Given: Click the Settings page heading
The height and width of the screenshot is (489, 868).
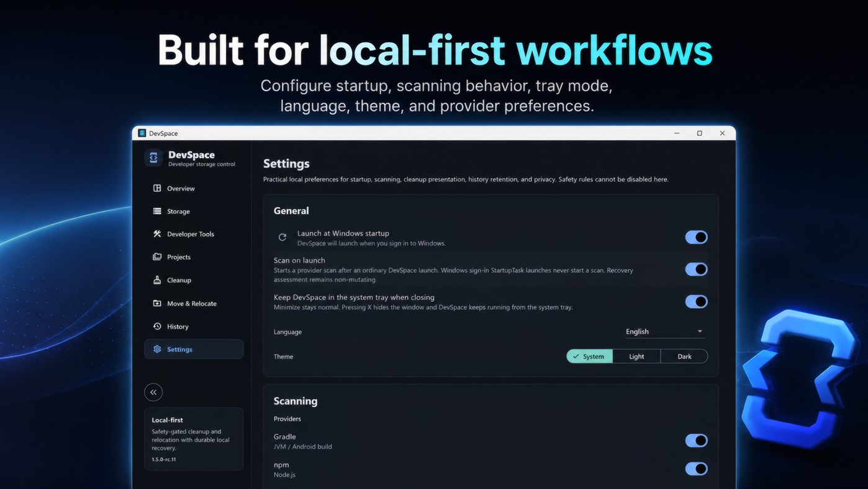Looking at the screenshot, I should pyautogui.click(x=286, y=164).
